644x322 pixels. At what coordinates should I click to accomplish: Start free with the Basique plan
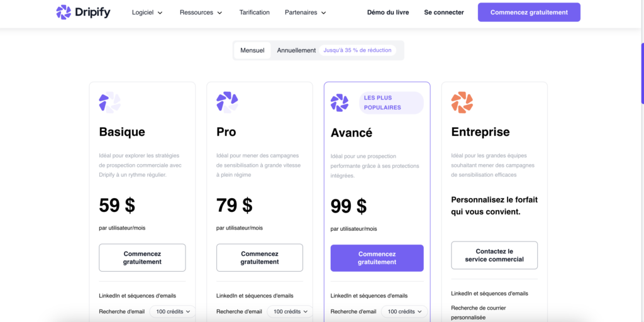(142, 258)
